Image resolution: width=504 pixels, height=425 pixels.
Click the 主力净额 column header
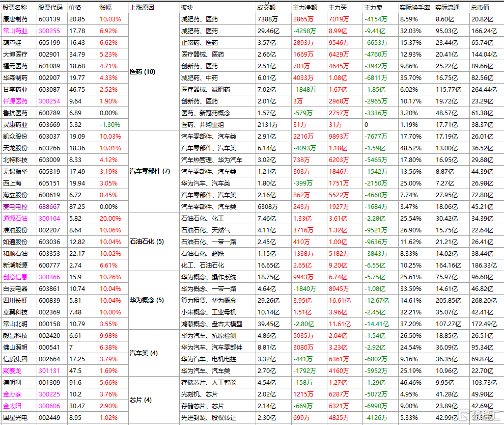coord(305,8)
